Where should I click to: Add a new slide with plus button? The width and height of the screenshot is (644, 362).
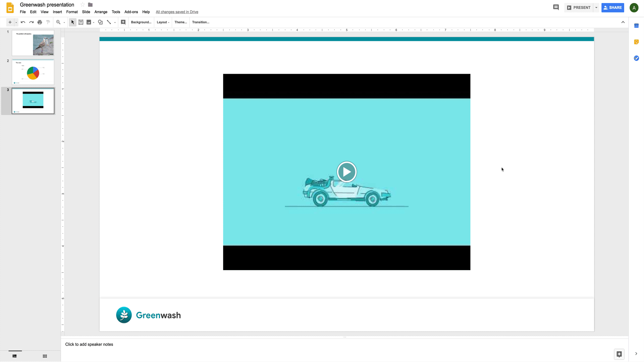[x=10, y=22]
